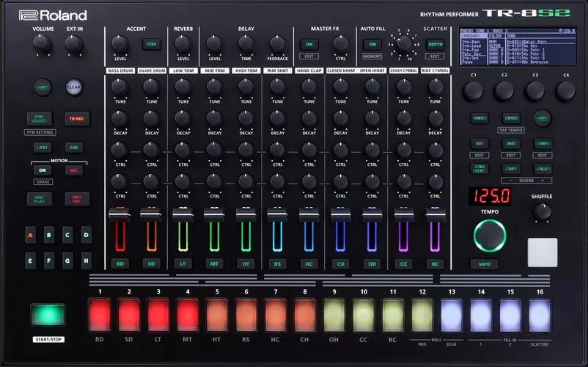Screen dimensions: 588x367
Task: Open the KIT button
Action: pos(479,144)
